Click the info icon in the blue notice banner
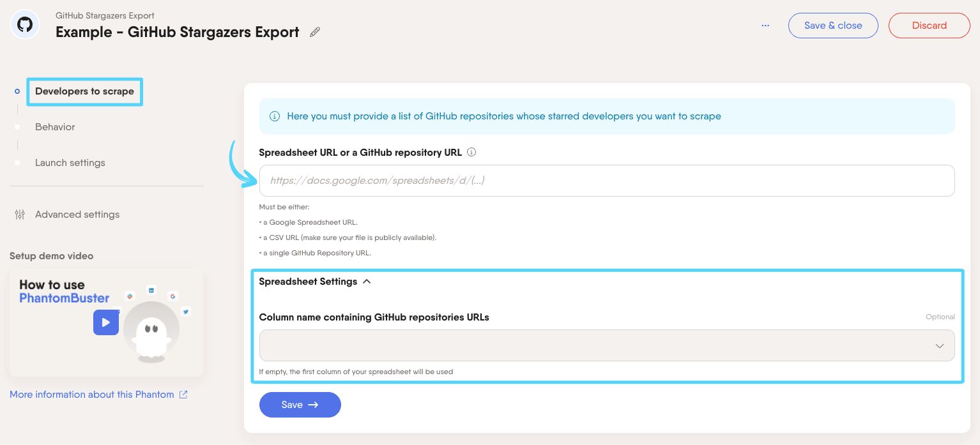The image size is (980, 445). [275, 116]
